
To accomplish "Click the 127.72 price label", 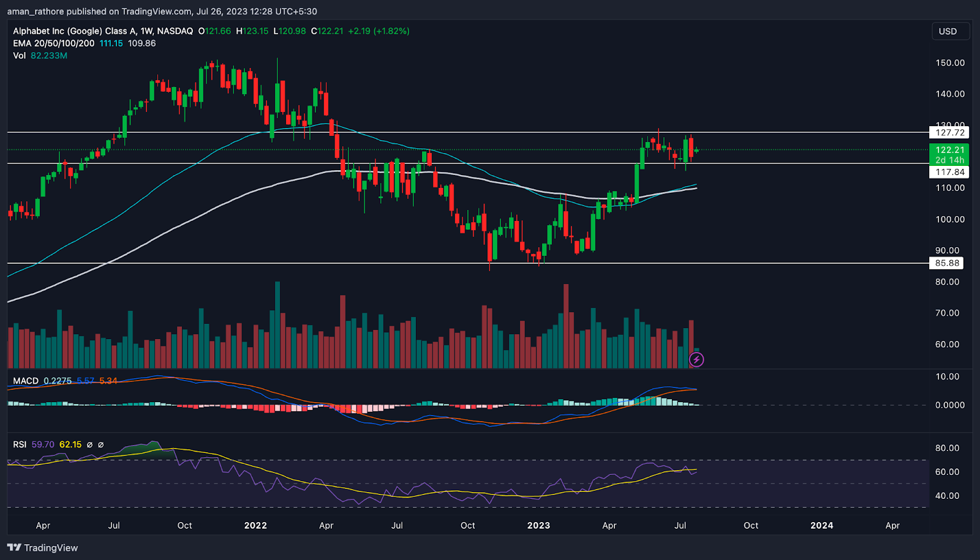I will pos(949,132).
